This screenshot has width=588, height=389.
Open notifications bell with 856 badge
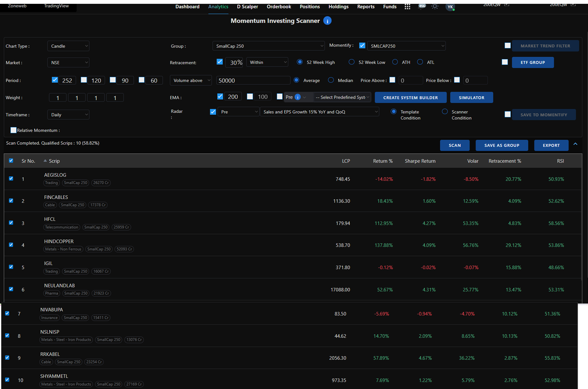click(422, 6)
